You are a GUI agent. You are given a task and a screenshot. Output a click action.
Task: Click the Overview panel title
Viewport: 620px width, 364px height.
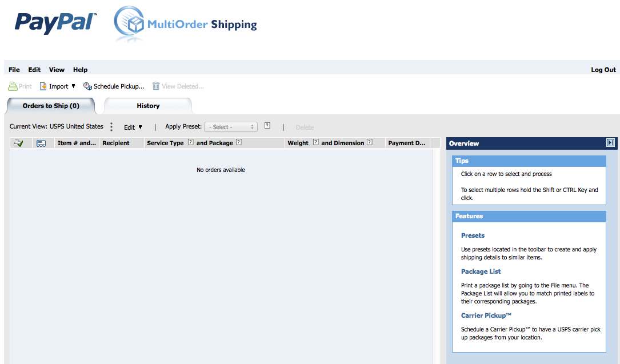[464, 143]
